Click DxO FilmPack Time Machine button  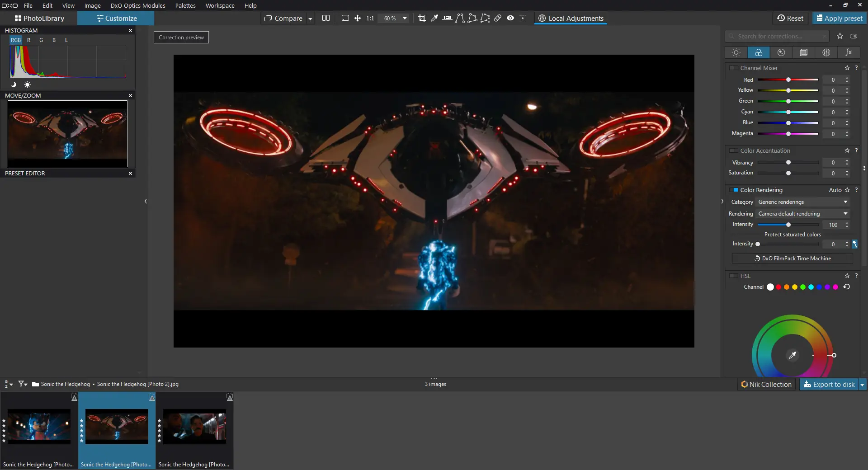pyautogui.click(x=793, y=258)
